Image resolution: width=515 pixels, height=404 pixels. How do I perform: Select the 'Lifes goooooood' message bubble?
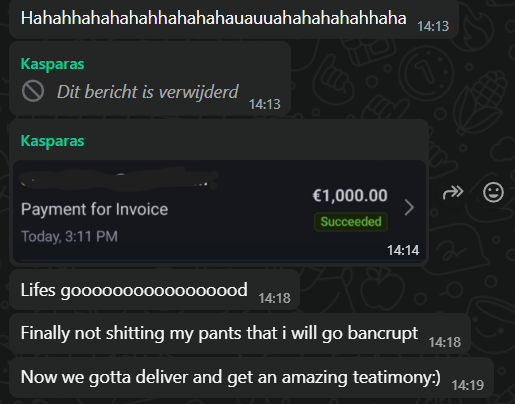(154, 290)
